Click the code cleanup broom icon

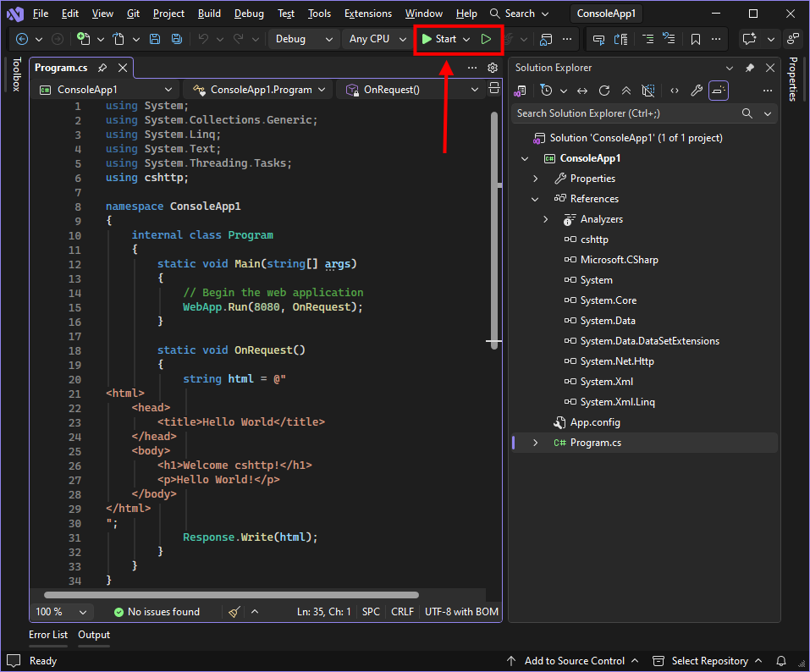[234, 612]
